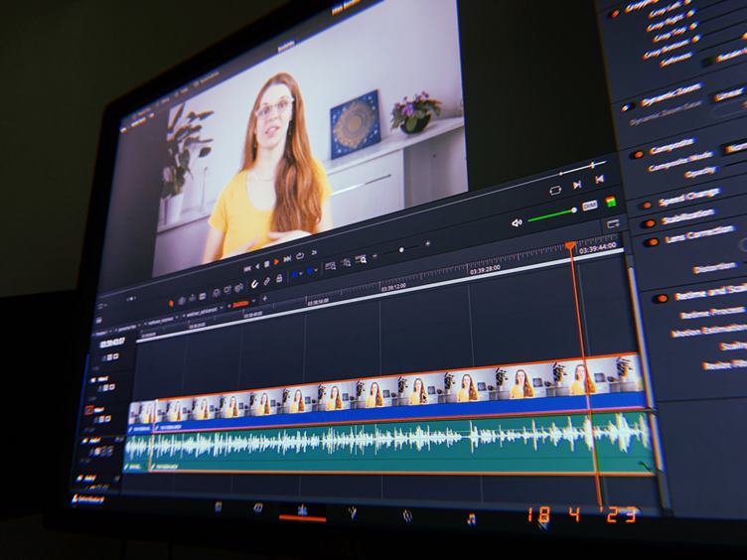The height and width of the screenshot is (560, 747).
Task: Play the timeline in reverse
Action: pos(257,266)
